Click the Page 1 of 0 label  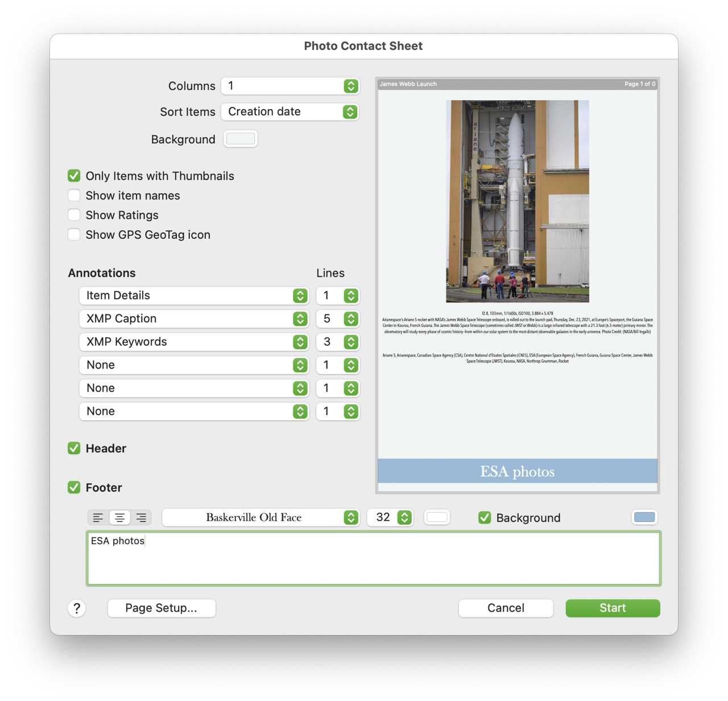(640, 84)
